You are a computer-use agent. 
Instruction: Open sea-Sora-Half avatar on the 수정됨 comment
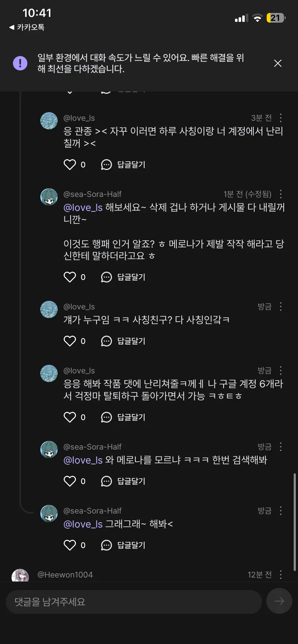tap(49, 197)
